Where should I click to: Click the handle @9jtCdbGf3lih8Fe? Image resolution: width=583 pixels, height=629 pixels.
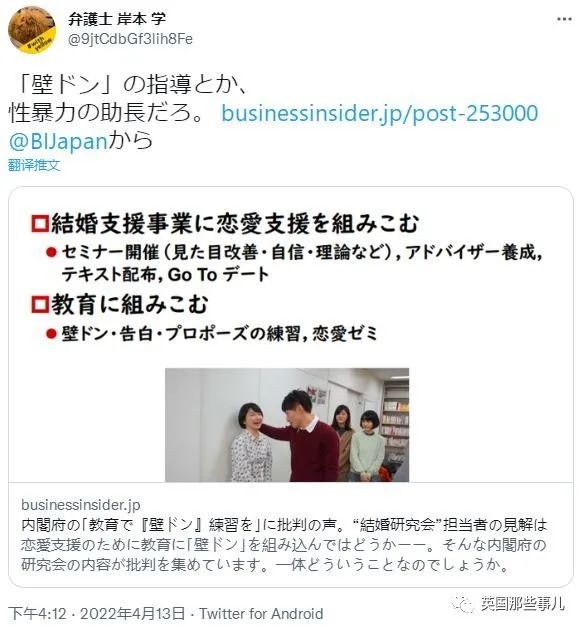click(x=130, y=39)
